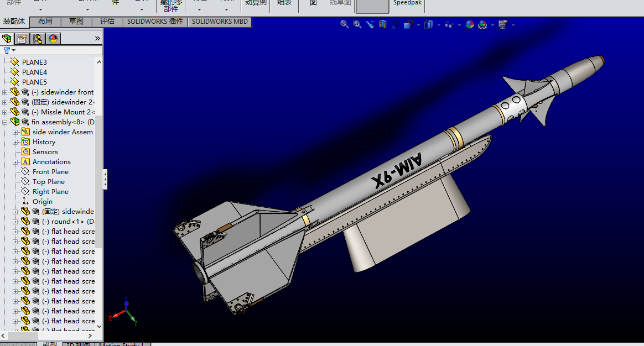This screenshot has width=644, height=346.
Task: Select the Sensors tree item
Action: 45,152
